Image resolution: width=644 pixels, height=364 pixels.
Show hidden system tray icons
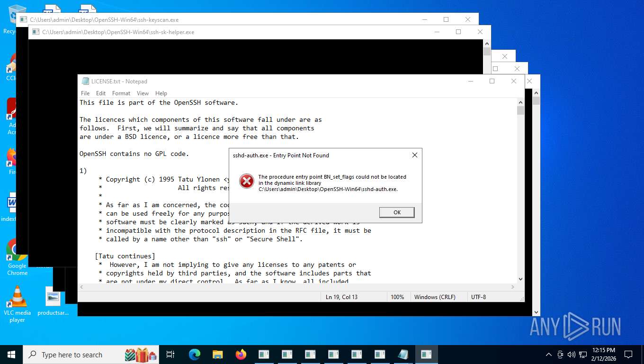tap(549, 355)
